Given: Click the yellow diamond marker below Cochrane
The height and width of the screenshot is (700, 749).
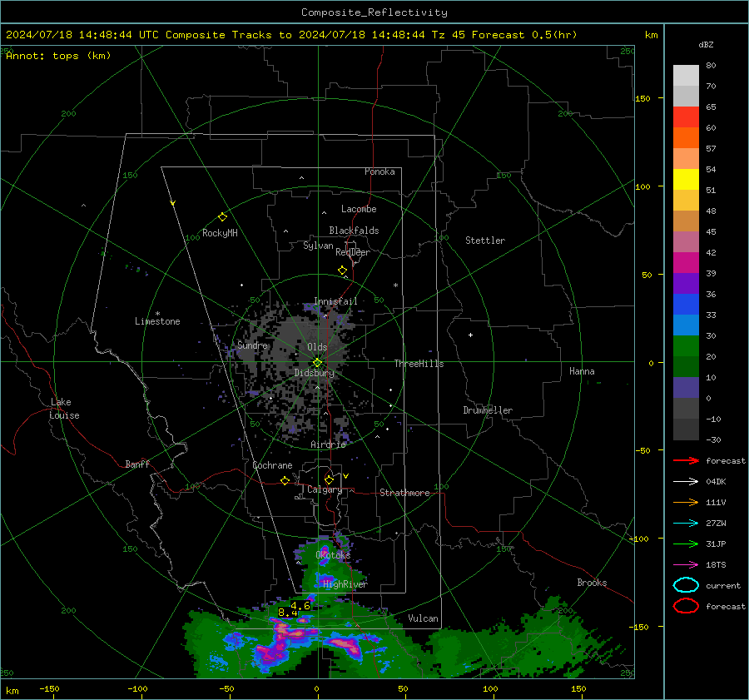Looking at the screenshot, I should click(x=285, y=481).
